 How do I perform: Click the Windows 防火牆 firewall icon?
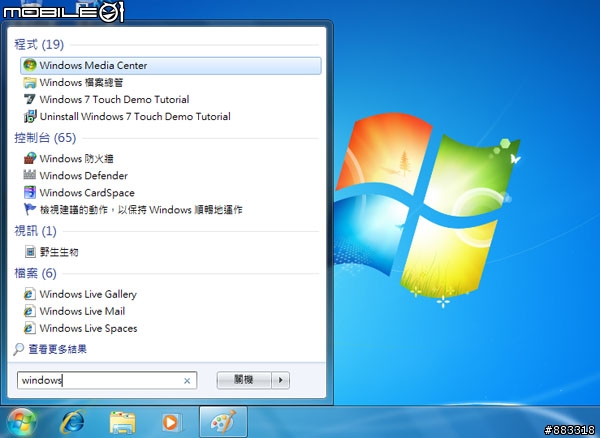[30, 158]
